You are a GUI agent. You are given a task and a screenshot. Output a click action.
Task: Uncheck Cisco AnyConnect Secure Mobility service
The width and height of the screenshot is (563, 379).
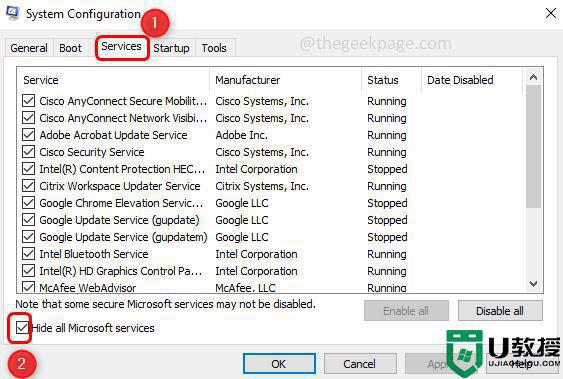tap(28, 101)
